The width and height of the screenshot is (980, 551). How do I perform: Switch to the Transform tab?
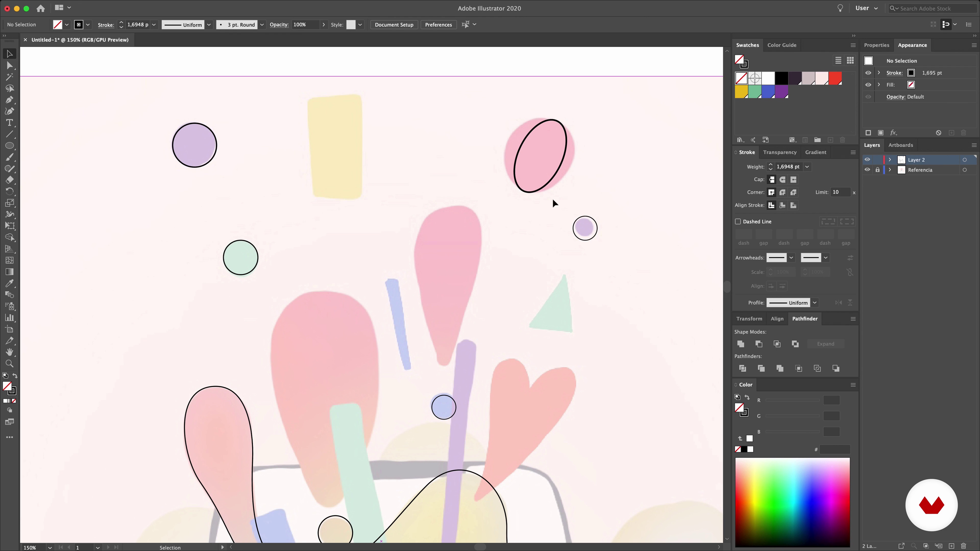click(749, 319)
